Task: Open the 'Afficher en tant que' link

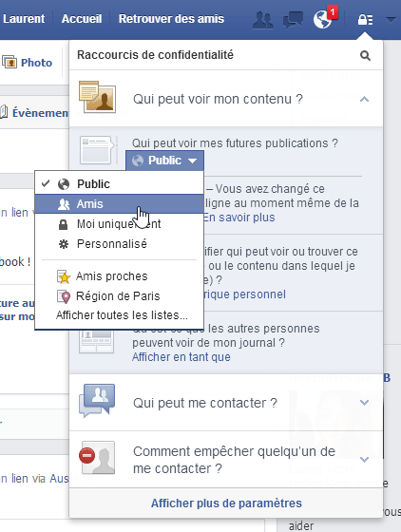Action: [181, 357]
